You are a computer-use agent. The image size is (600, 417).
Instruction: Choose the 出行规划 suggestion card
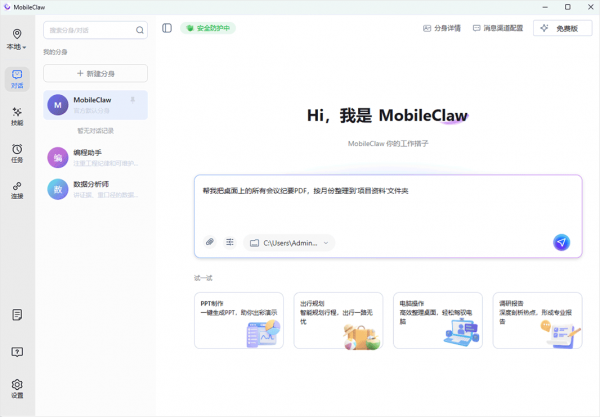[x=338, y=321]
